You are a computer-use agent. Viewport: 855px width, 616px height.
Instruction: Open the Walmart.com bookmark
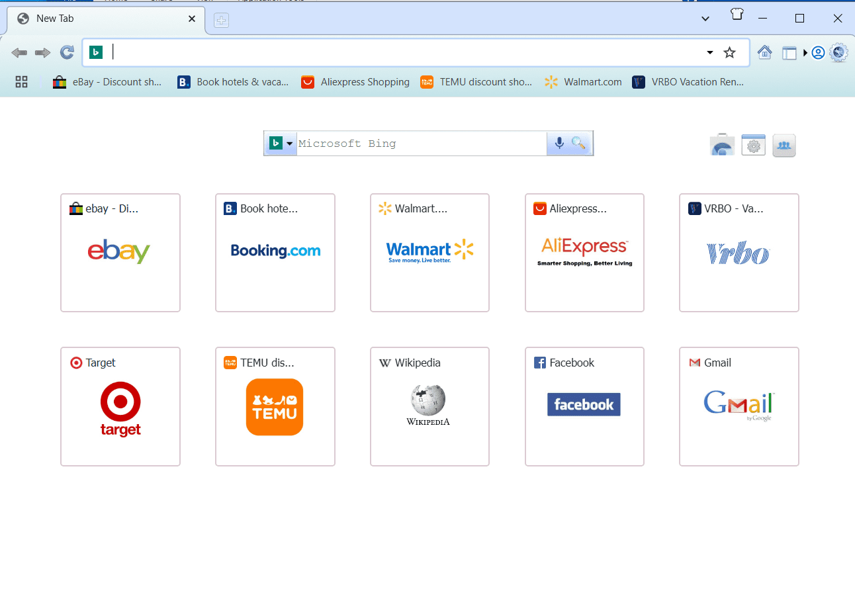click(x=583, y=82)
